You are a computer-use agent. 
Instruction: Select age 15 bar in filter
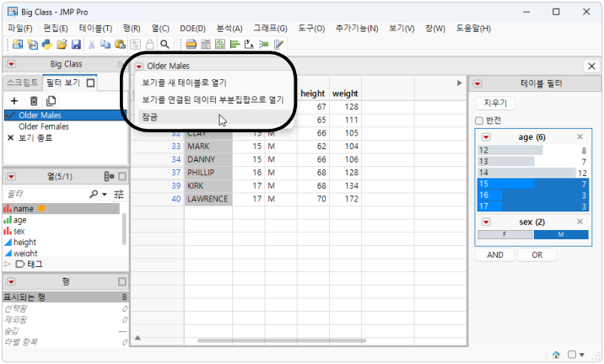click(533, 184)
